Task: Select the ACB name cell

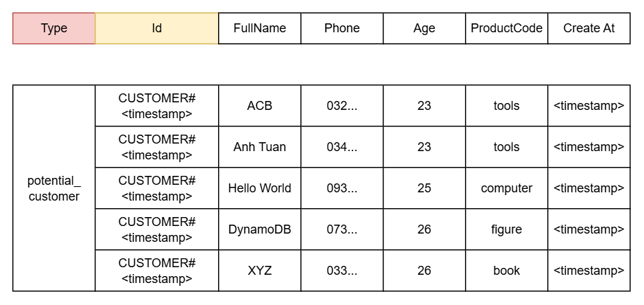Action: (259, 106)
